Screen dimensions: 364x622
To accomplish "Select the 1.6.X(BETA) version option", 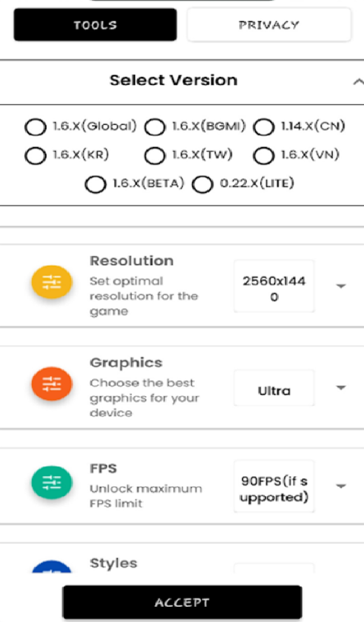I will point(95,184).
